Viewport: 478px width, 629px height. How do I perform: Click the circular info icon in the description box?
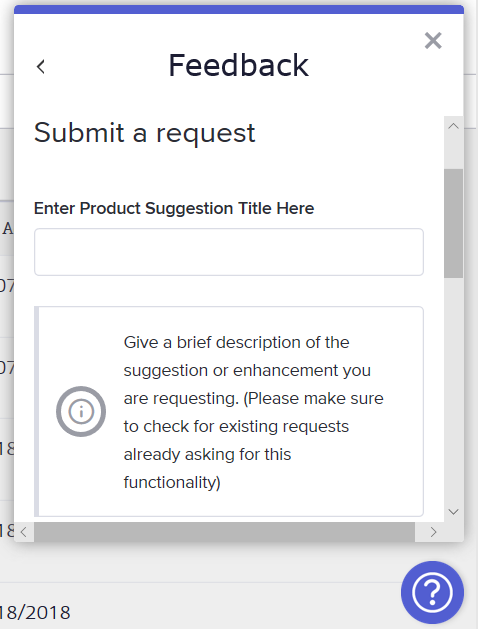click(x=81, y=411)
